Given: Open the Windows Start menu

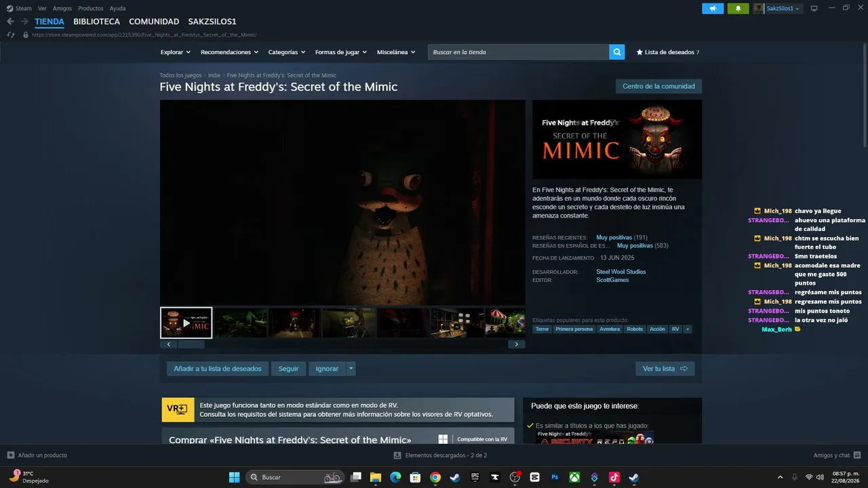Looking at the screenshot, I should pos(234,477).
